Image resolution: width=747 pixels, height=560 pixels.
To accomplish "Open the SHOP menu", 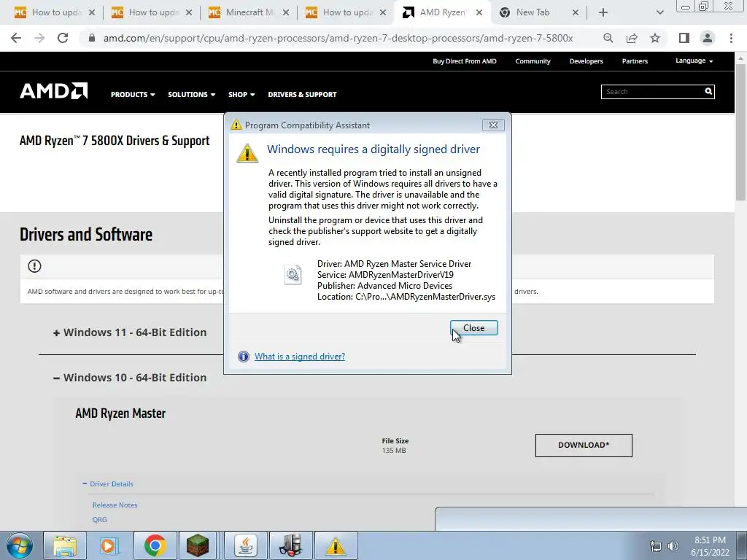I will tap(241, 94).
